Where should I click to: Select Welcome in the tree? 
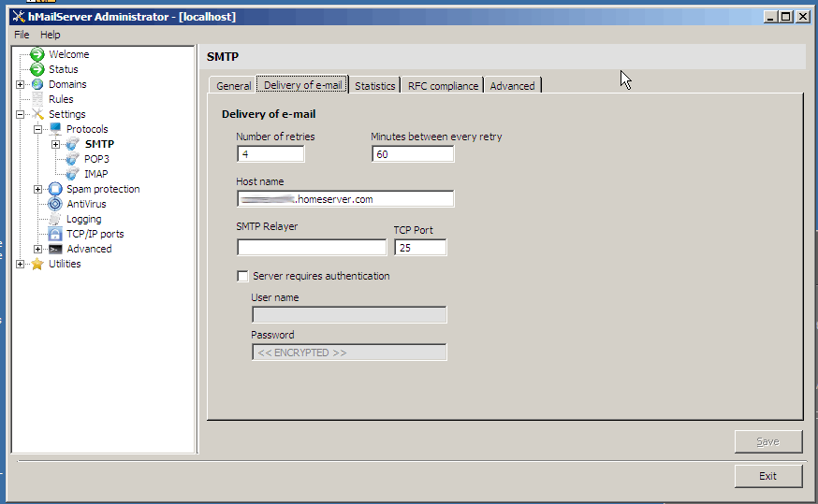point(69,54)
